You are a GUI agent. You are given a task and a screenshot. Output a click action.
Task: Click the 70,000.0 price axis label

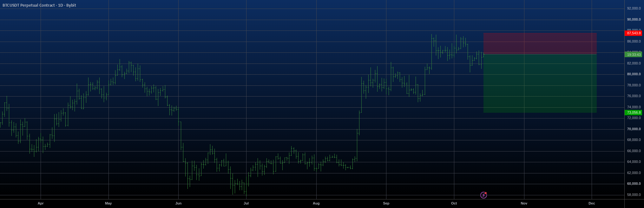(634, 129)
